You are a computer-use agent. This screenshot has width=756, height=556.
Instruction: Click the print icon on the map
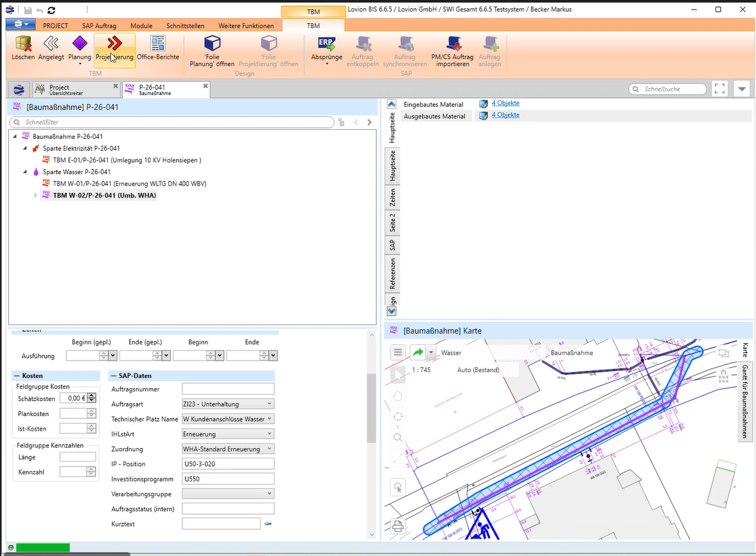398,526
